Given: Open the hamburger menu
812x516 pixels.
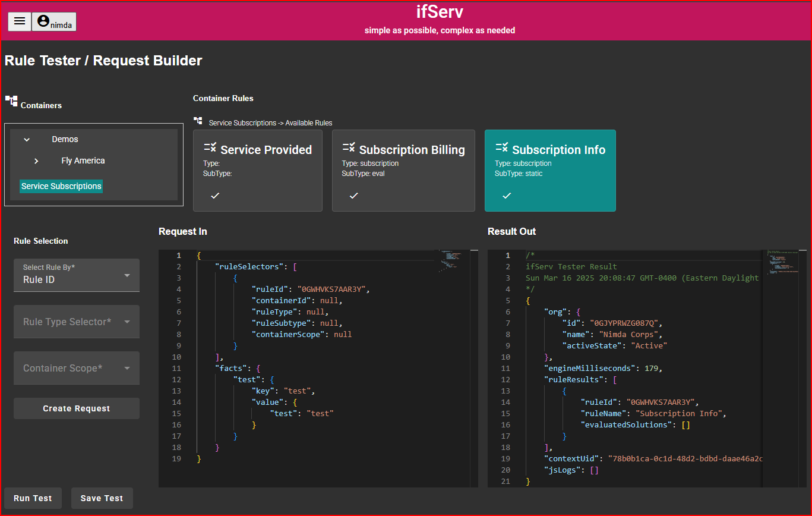Looking at the screenshot, I should coord(20,21).
